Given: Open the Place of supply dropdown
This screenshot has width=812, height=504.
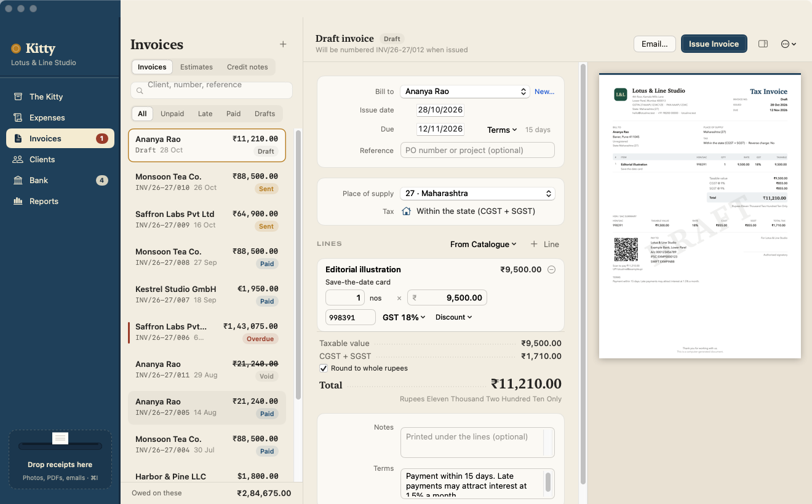Looking at the screenshot, I should pyautogui.click(x=477, y=193).
